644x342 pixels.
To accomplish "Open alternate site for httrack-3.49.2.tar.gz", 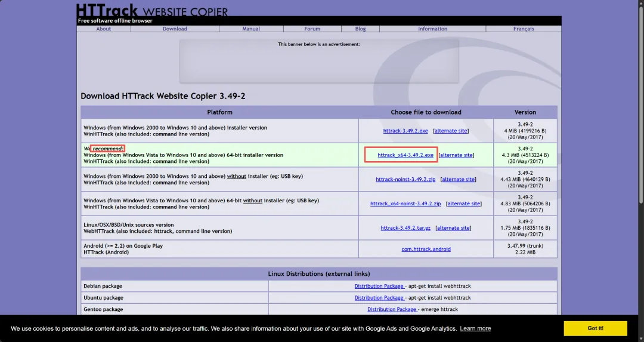I will pyautogui.click(x=453, y=228).
